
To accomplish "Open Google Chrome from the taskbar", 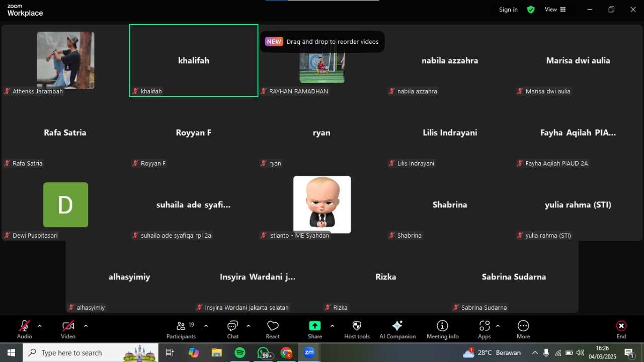I will (x=286, y=352).
